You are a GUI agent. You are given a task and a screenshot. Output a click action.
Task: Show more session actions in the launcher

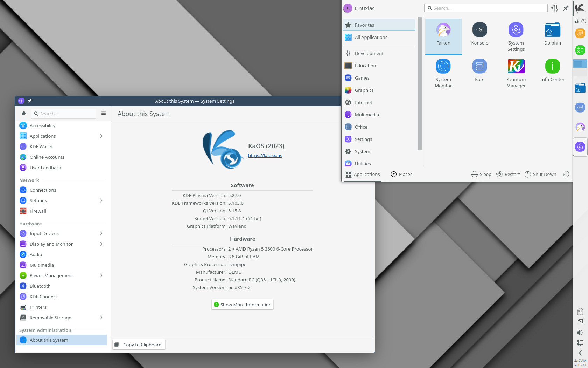pyautogui.click(x=566, y=174)
